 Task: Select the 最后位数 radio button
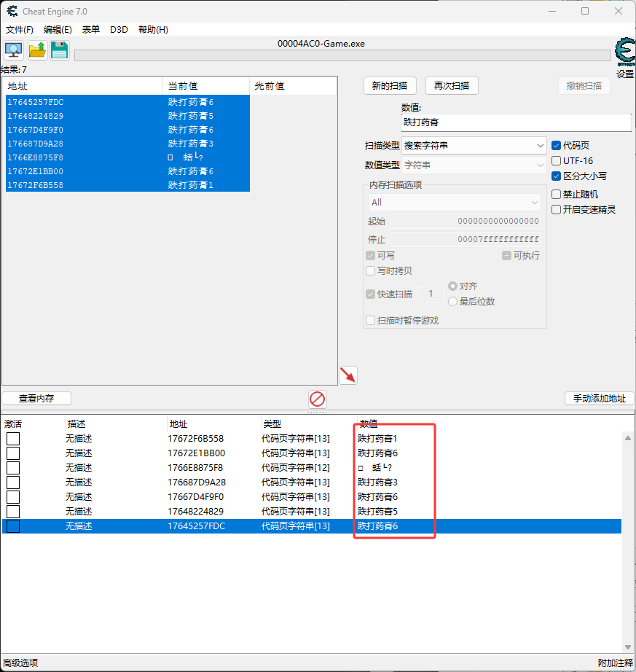pos(452,302)
